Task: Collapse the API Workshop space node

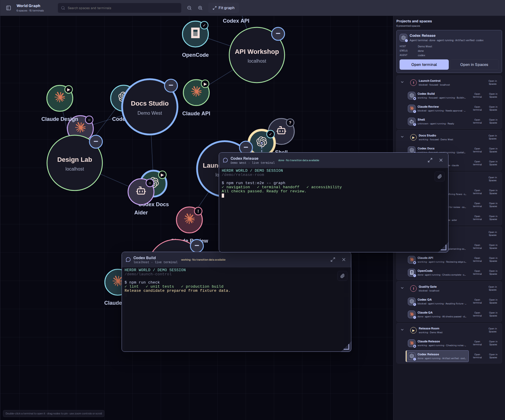Action: pyautogui.click(x=278, y=34)
